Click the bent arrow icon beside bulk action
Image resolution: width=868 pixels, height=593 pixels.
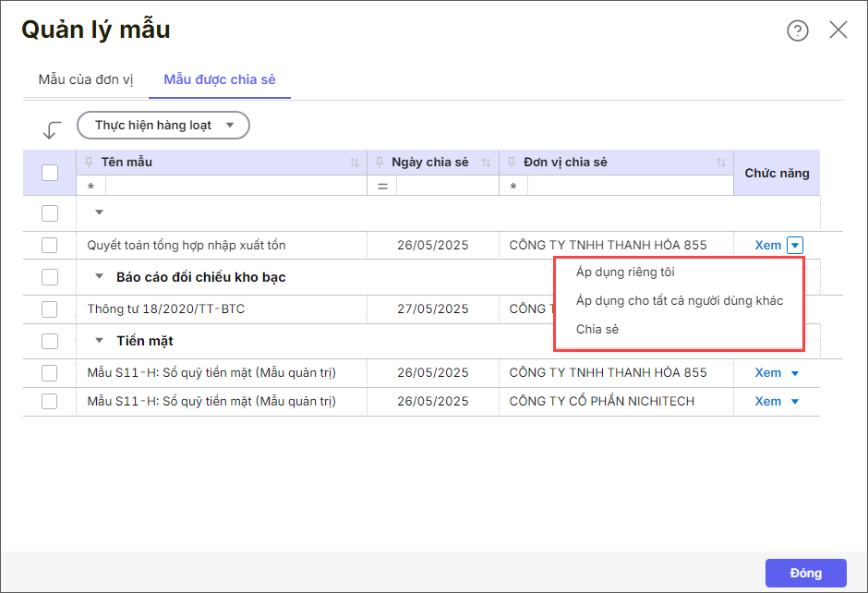[x=52, y=130]
